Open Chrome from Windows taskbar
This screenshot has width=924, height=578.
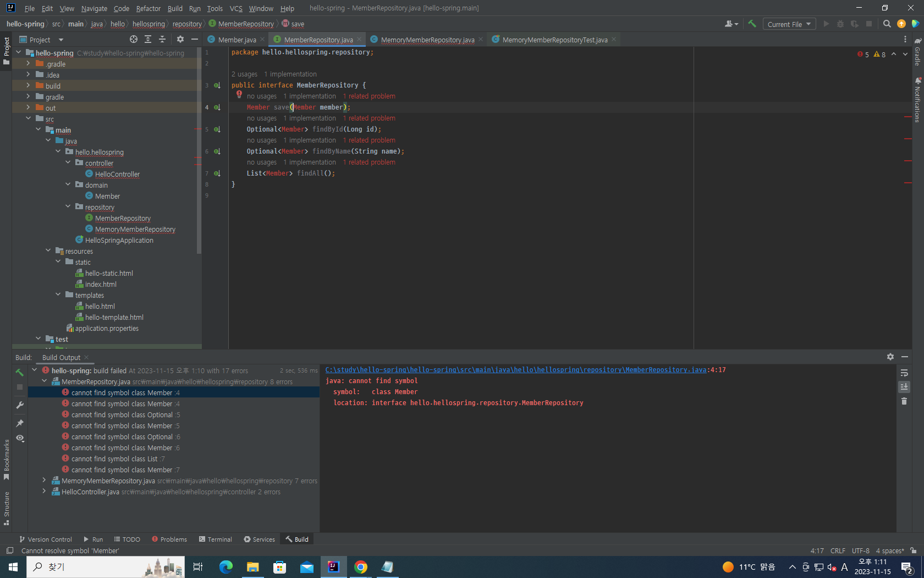[x=361, y=567]
